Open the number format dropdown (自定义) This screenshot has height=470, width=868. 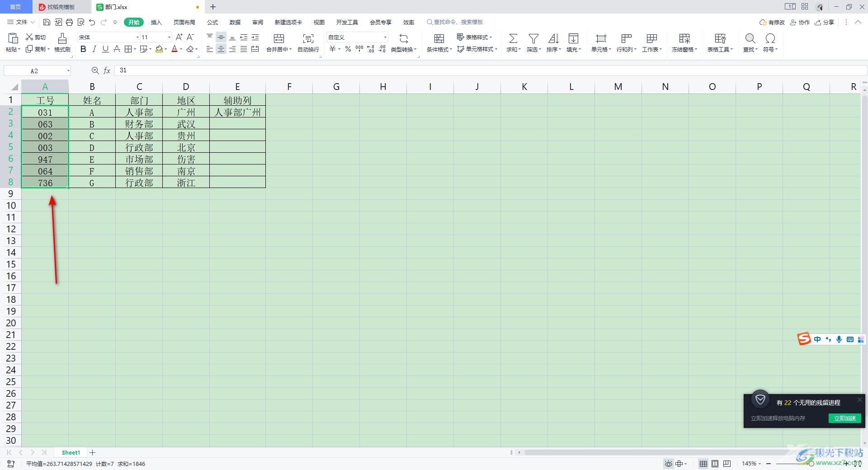385,37
